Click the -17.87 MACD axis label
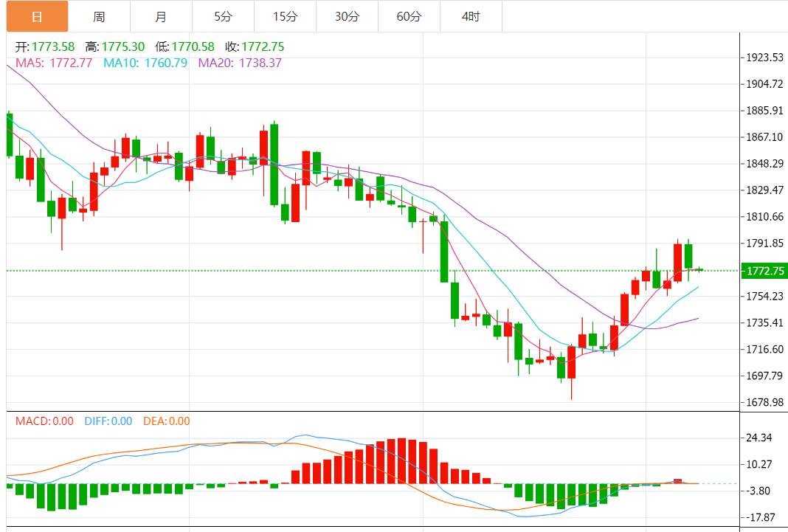 click(x=761, y=517)
